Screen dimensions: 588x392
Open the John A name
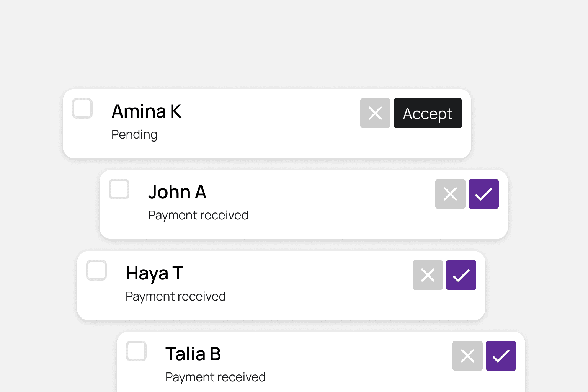(177, 192)
